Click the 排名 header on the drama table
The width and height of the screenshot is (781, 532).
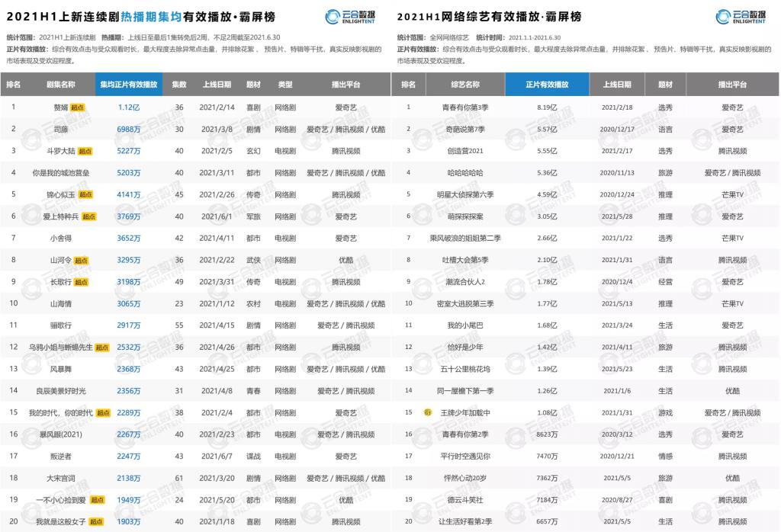(14, 85)
